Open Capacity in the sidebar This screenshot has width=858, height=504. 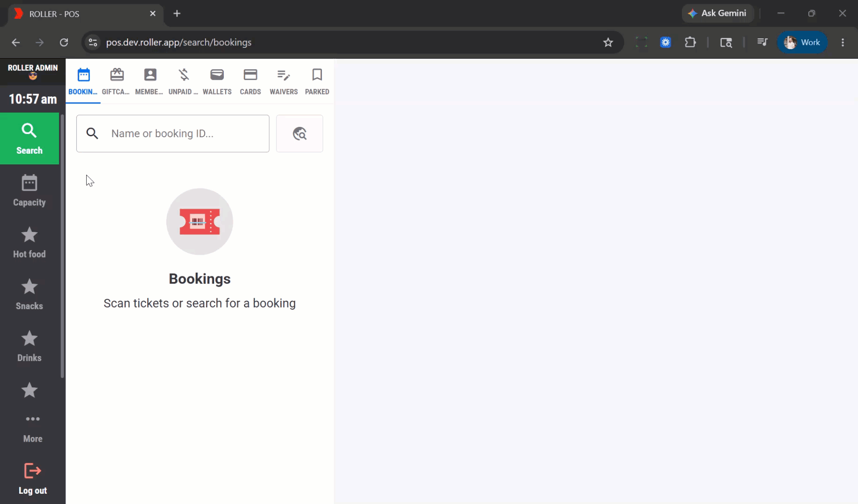(30, 191)
